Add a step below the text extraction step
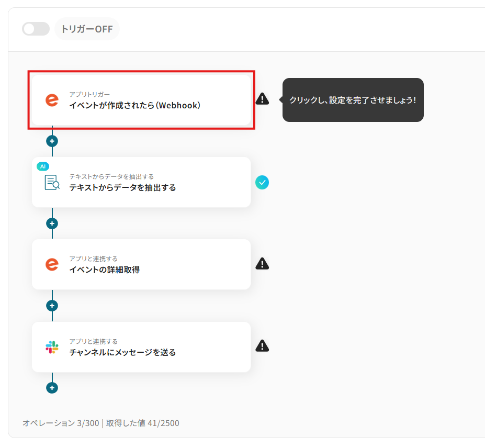 [52, 223]
